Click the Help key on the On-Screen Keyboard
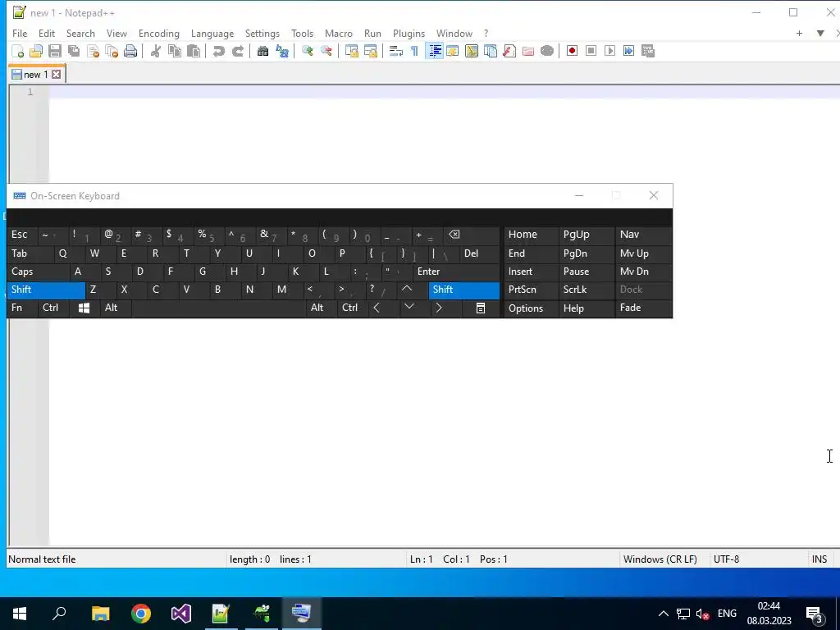Viewport: 840px width, 630px height. 586,308
